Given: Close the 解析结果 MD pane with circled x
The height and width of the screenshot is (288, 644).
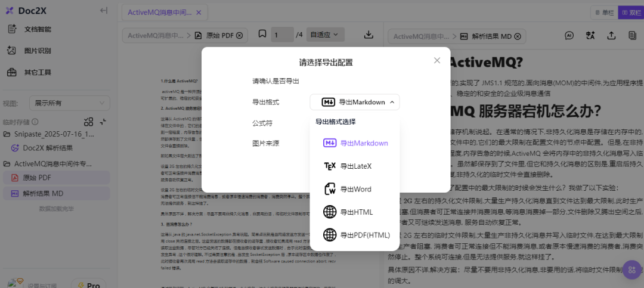Looking at the screenshot, I should (518, 36).
